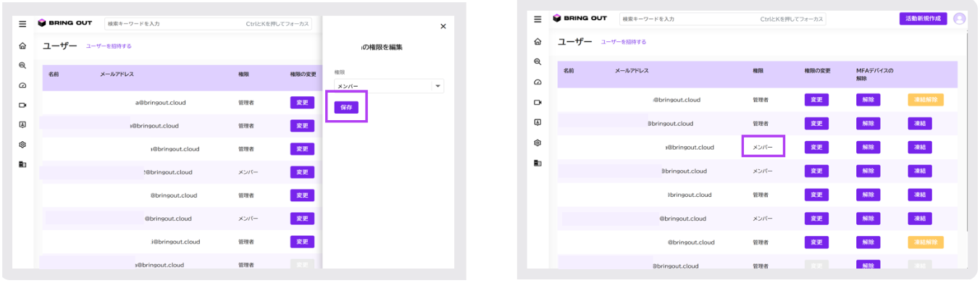Save the permission change with 保存

[x=346, y=107]
